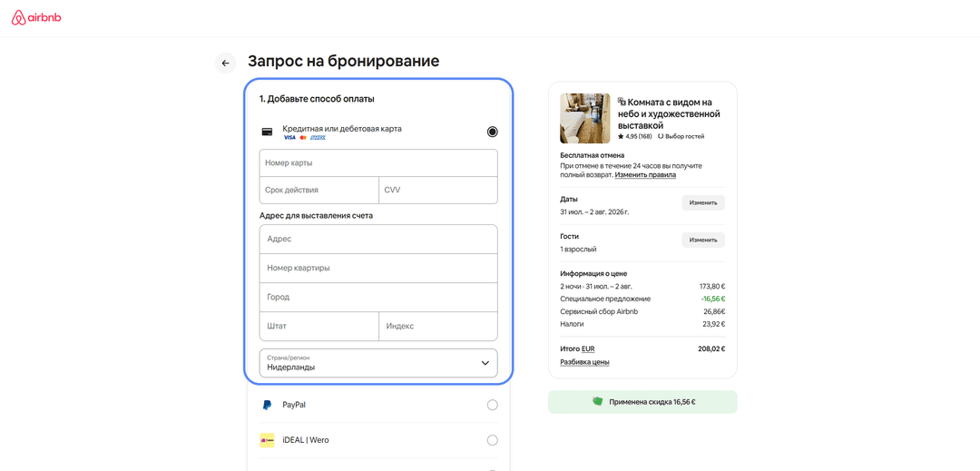Select the iDEAL | Wero radio button

pyautogui.click(x=493, y=440)
